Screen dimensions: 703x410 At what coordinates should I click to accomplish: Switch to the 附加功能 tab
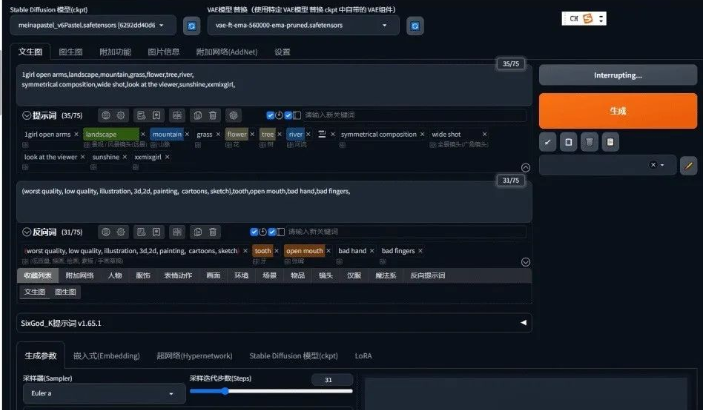pos(115,52)
